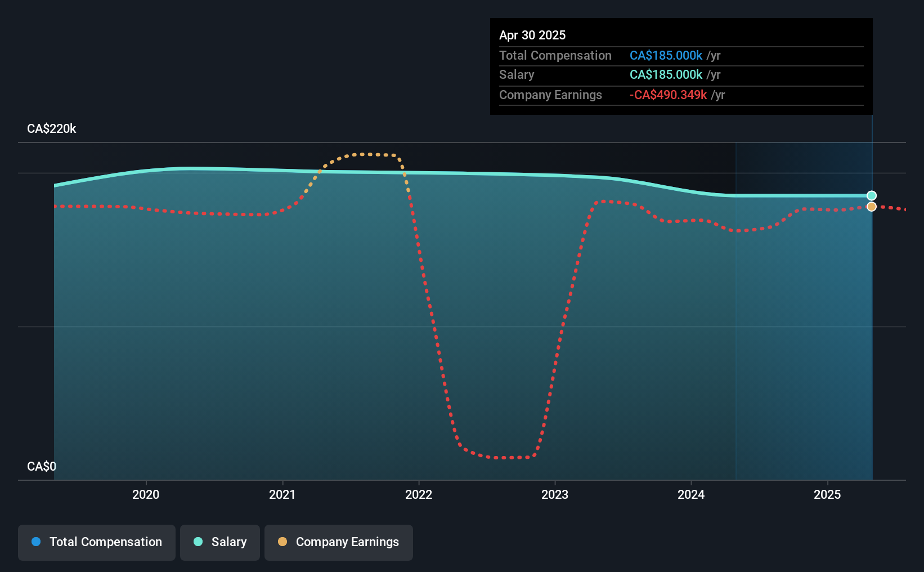This screenshot has width=924, height=572.
Task: Click the 2021 x-axis label
Action: point(282,494)
